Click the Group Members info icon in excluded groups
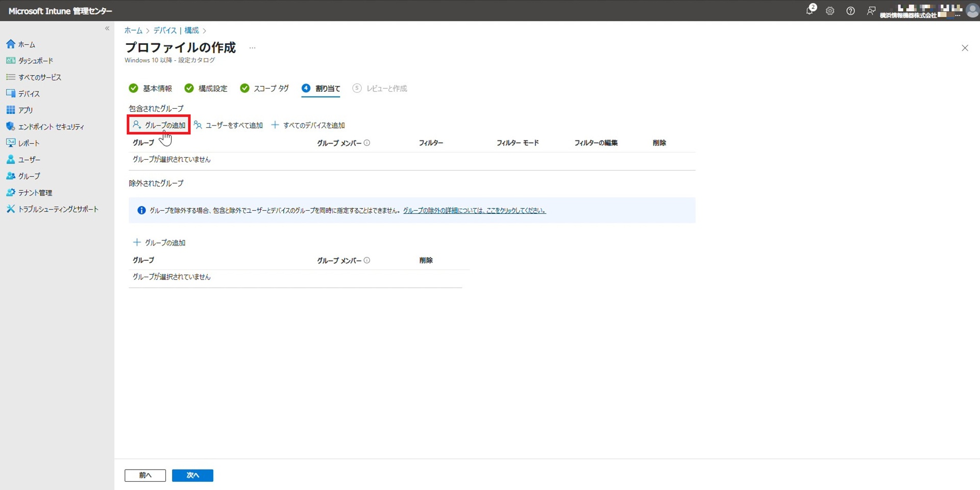980x490 pixels. [x=366, y=260]
